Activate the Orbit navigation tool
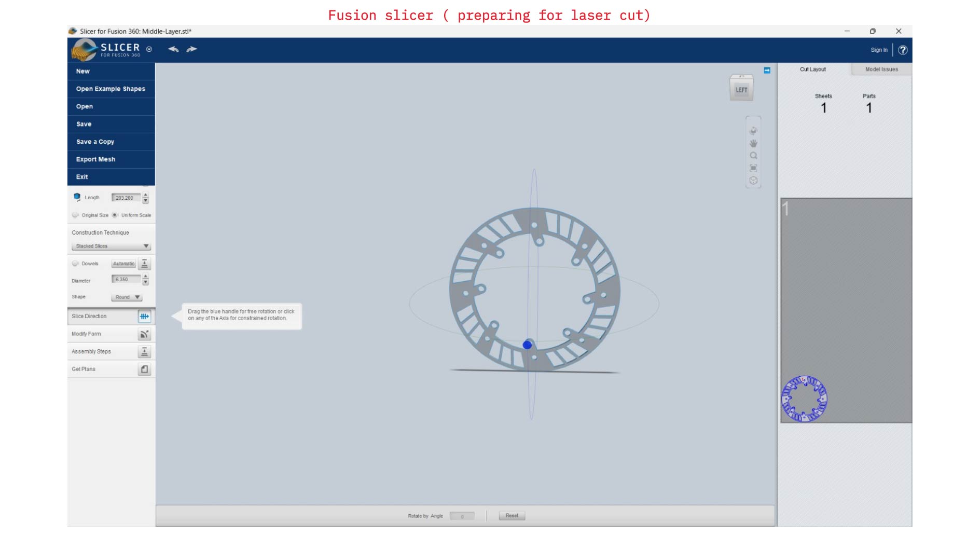980x535 pixels. point(753,131)
